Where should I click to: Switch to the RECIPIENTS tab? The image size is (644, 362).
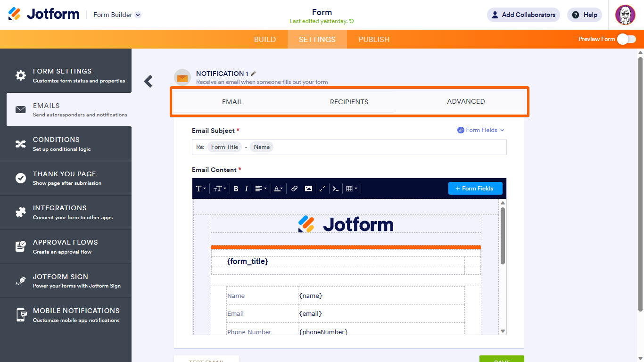pos(349,102)
